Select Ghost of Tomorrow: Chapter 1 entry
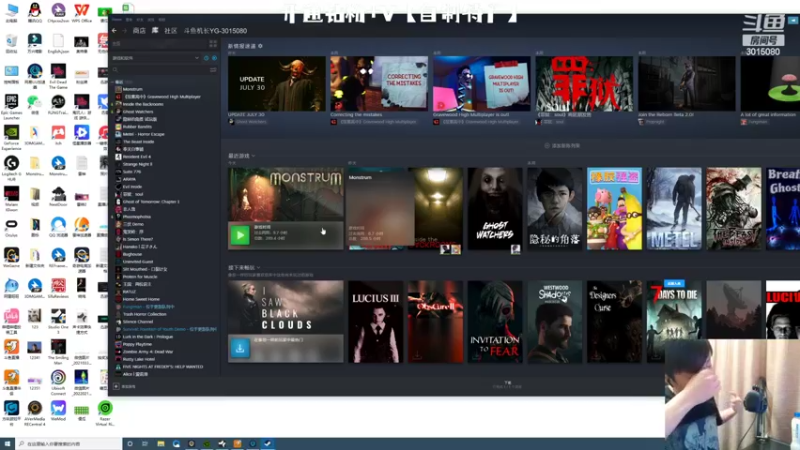The width and height of the screenshot is (800, 450). pyautogui.click(x=151, y=202)
